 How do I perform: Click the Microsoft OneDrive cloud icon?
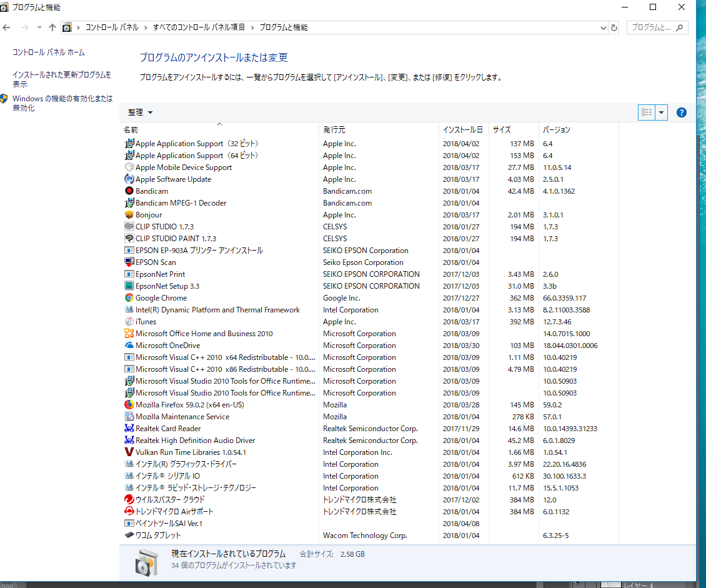click(x=129, y=346)
